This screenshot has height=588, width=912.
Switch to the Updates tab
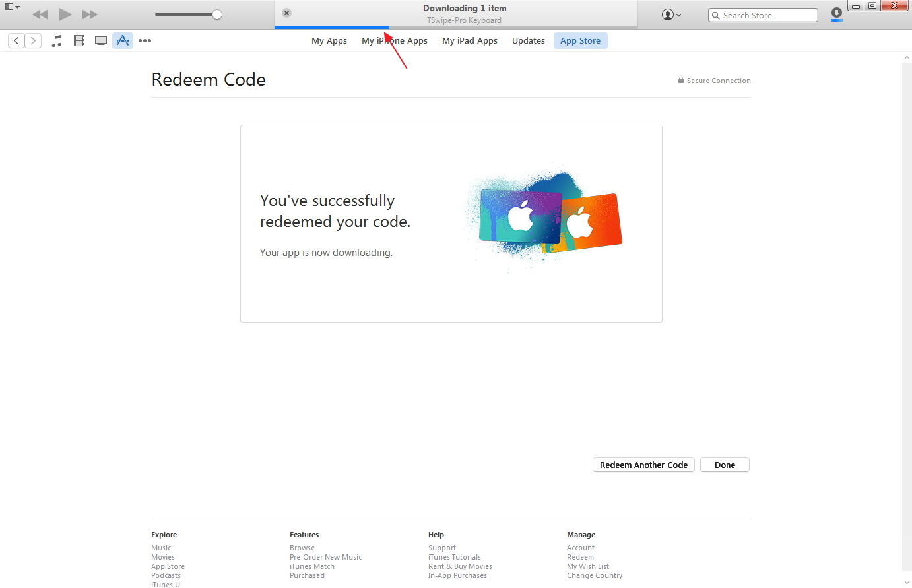528,40
